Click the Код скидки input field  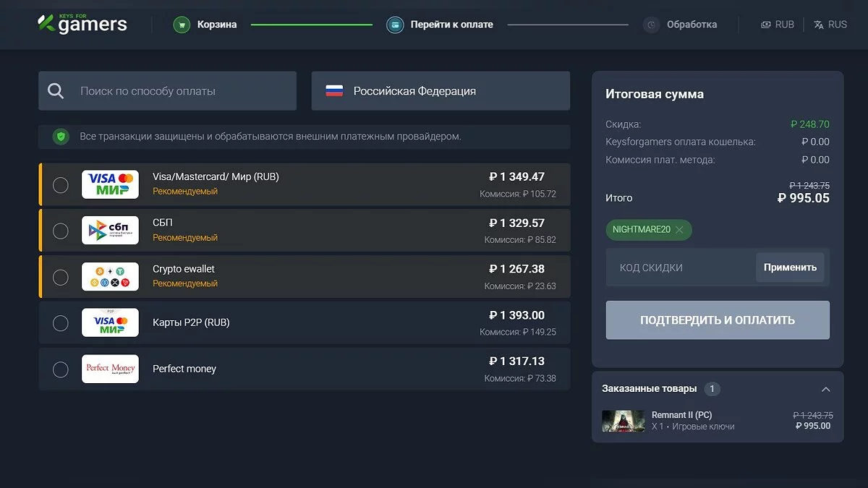[x=680, y=267]
